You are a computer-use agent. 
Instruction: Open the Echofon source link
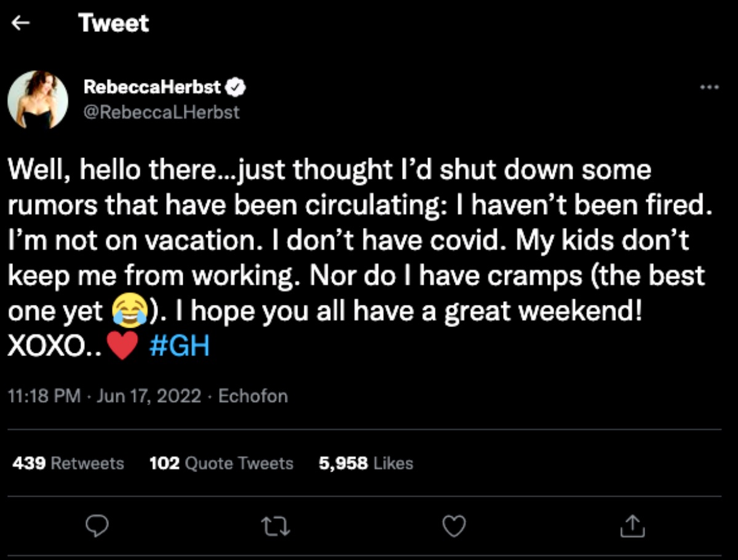click(253, 396)
